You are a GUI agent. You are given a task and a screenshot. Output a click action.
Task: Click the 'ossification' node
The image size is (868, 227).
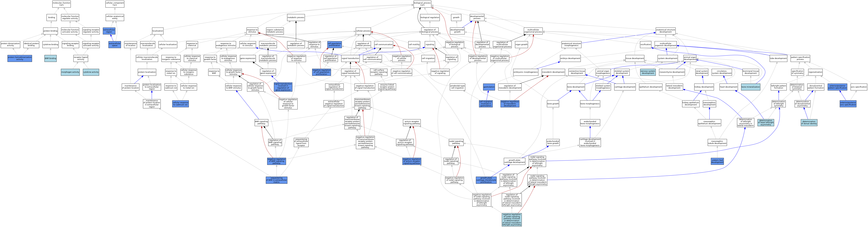coord(646,45)
